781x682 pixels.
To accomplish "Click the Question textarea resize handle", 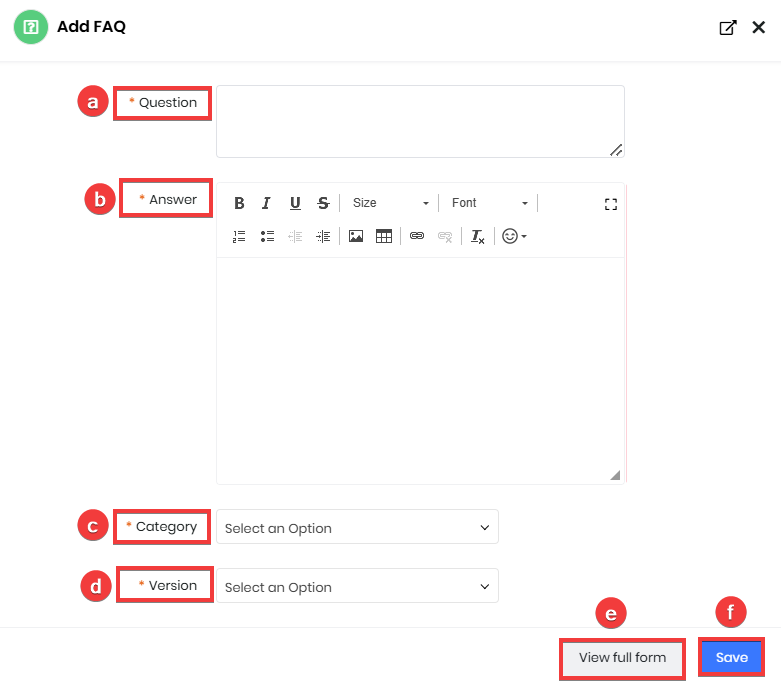I will 616,150.
